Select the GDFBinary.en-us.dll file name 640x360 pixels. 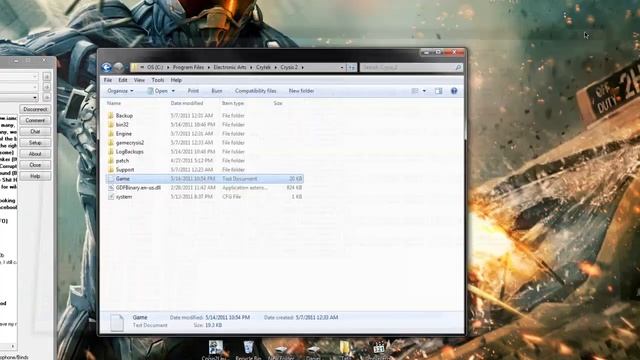point(138,188)
